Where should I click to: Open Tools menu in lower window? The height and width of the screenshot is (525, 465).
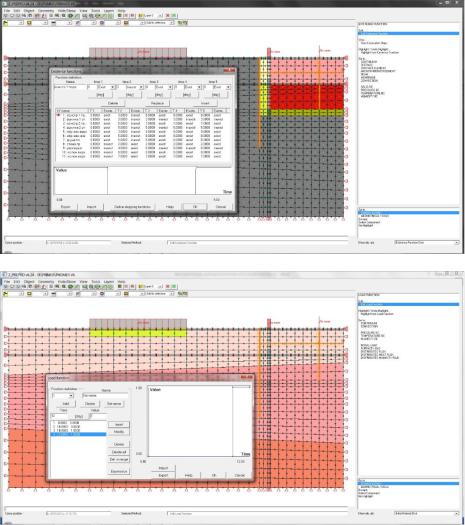click(x=96, y=282)
